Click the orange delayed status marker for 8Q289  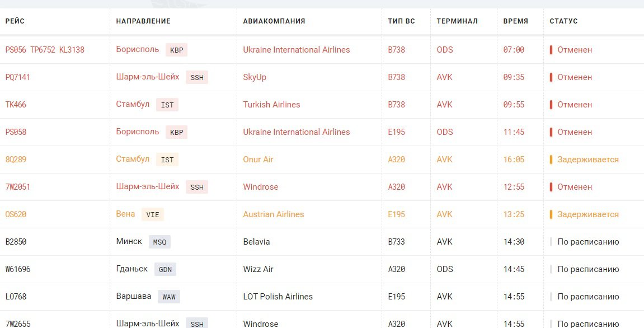click(551, 160)
